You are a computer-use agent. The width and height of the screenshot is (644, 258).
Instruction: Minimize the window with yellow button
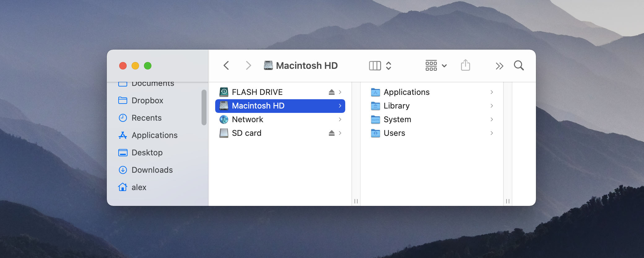[135, 66]
